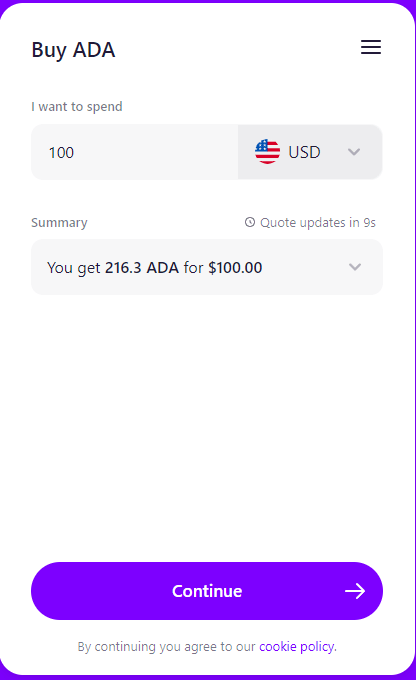The height and width of the screenshot is (680, 416).
Task: Click the USD currency code text
Action: (x=304, y=152)
